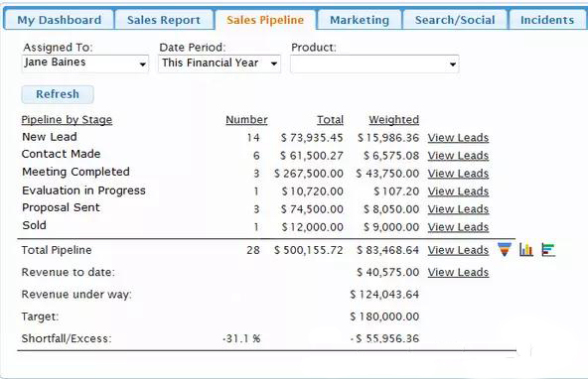Screen dimensions: 588x379
Task: Sort by Pipeline by Stage header
Action: pos(67,120)
